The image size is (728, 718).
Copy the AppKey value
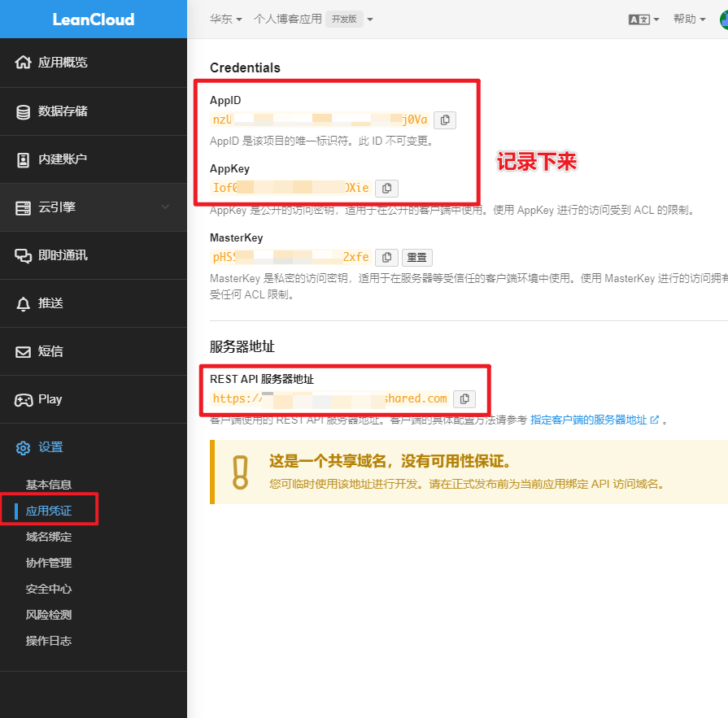[386, 188]
